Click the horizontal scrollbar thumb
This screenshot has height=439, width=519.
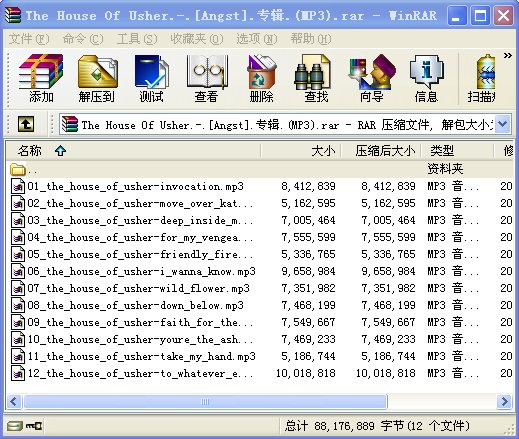(x=205, y=401)
